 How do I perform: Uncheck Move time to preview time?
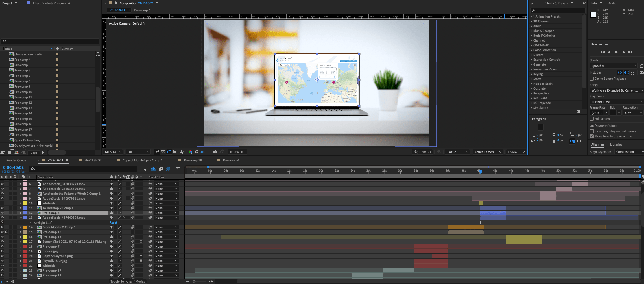coord(592,136)
